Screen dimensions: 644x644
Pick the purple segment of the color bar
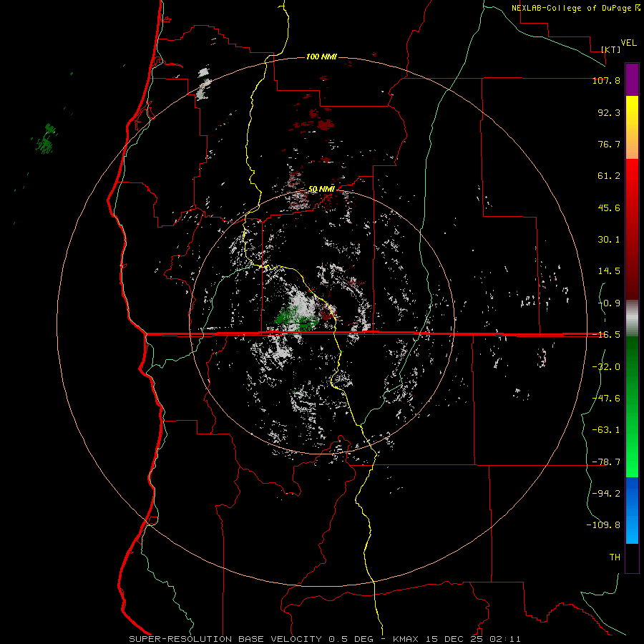[632, 79]
